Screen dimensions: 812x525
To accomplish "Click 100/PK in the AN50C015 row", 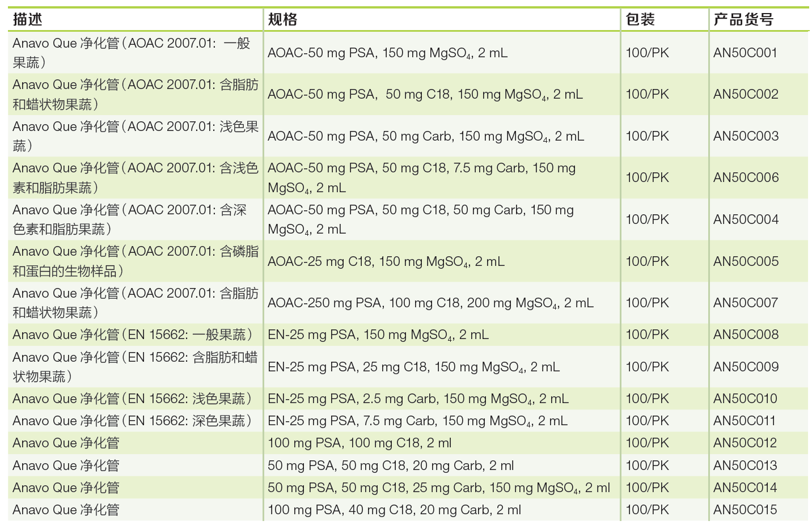I will [647, 510].
